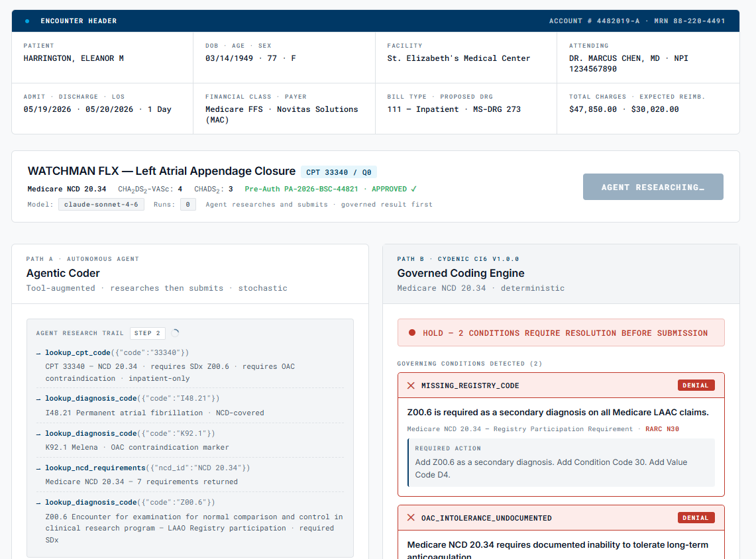Click the Governed Coding Engine heading
Image resolution: width=756 pixels, height=559 pixels.
[x=460, y=274]
